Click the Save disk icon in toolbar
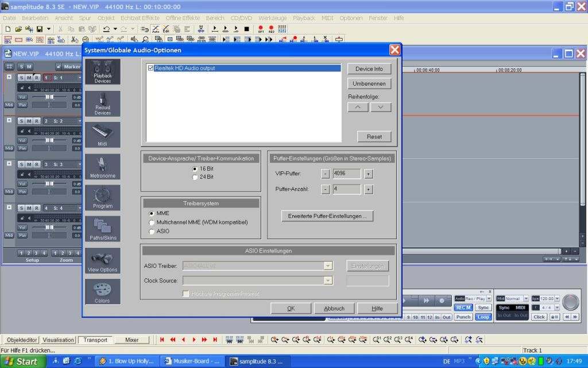Viewport: 588px width, 368px height. point(39,29)
